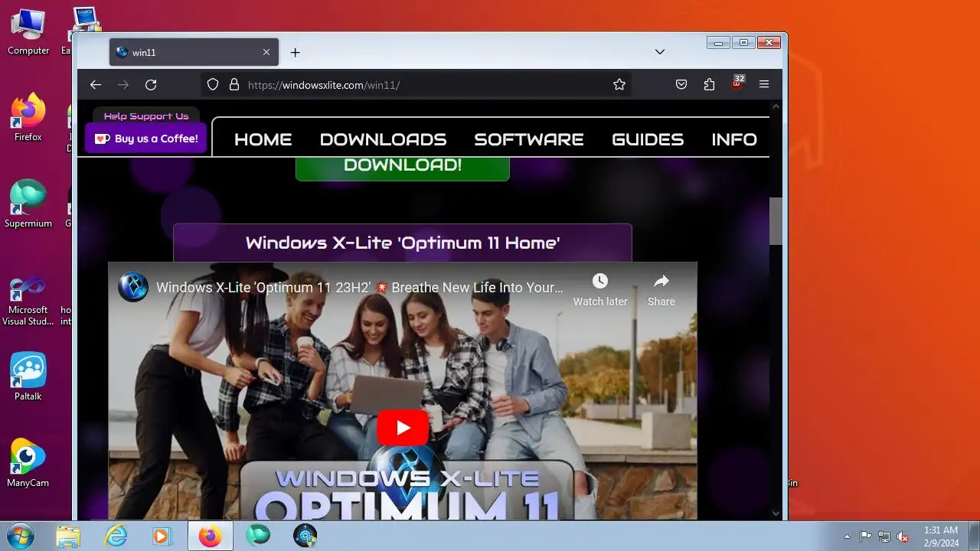Open the INFO menu item

coord(734,139)
